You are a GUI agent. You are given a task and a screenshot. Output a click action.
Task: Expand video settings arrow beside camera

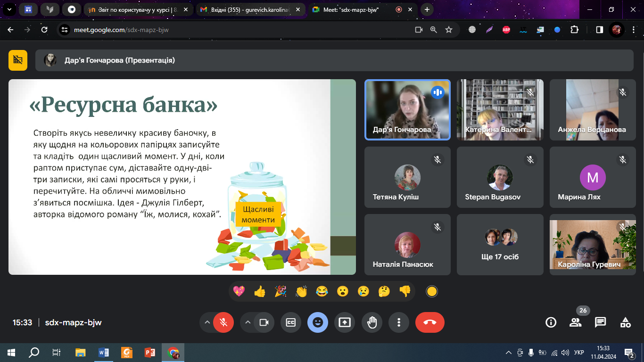(247, 322)
